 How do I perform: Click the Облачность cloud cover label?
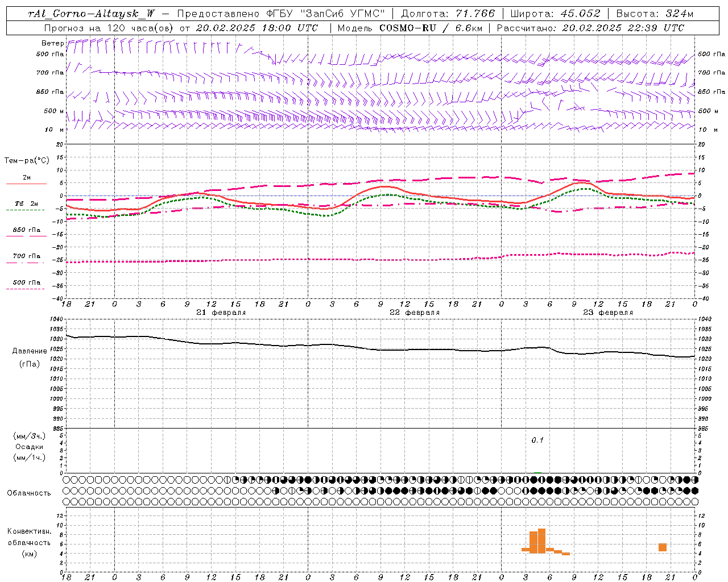point(29,493)
